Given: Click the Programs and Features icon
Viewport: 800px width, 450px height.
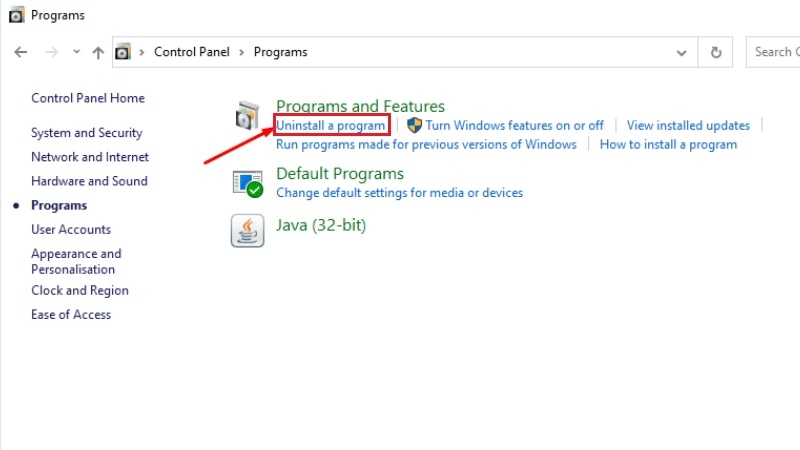Looking at the screenshot, I should 247,116.
